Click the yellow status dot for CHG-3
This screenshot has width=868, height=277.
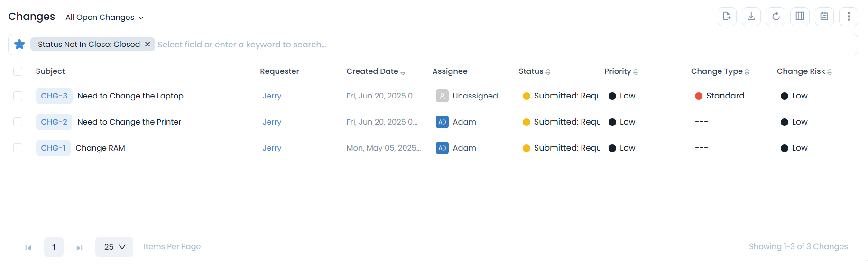[526, 96]
